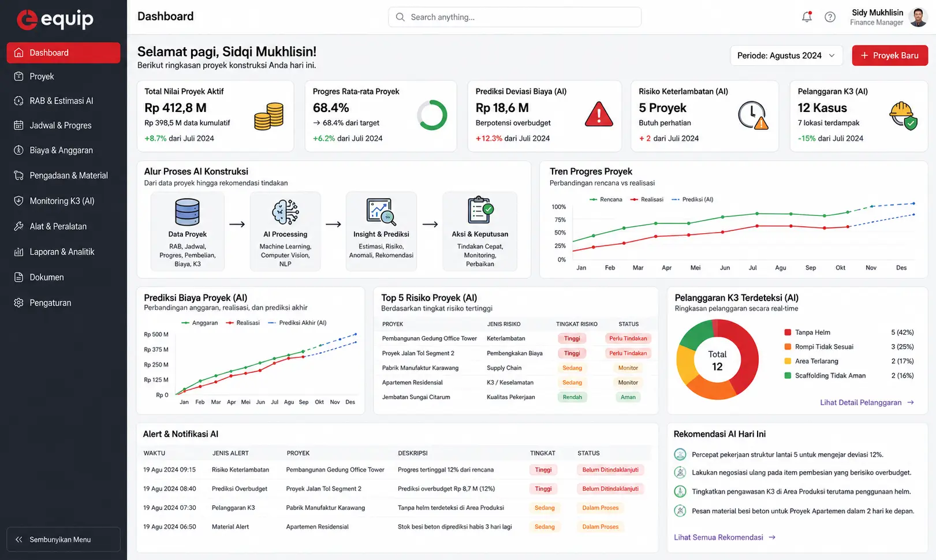Click the Scaffolding Tidak Aman green swatch
The height and width of the screenshot is (560, 936).
[788, 375]
